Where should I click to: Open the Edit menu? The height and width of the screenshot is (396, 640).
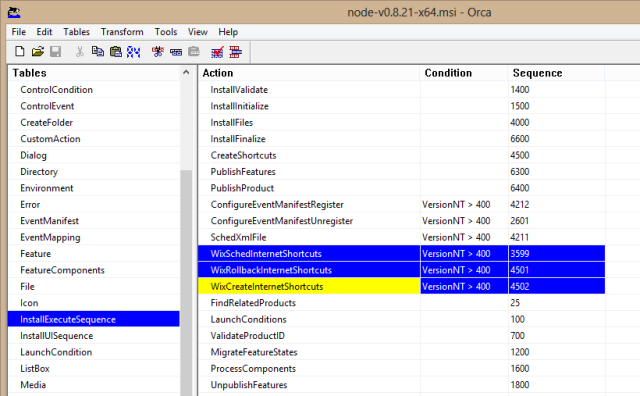coord(44,32)
